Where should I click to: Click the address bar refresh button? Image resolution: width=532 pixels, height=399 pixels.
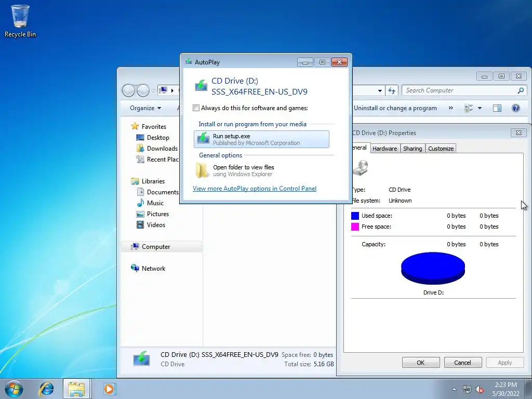point(392,90)
